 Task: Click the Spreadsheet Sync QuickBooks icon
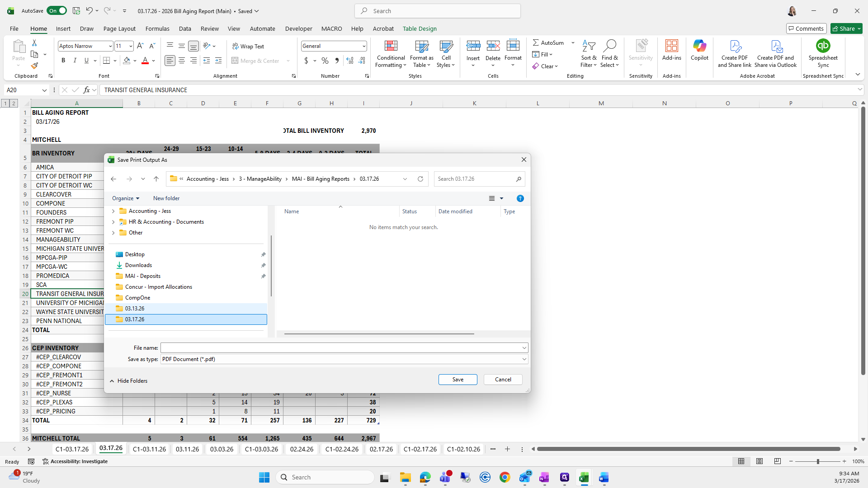pyautogui.click(x=823, y=46)
